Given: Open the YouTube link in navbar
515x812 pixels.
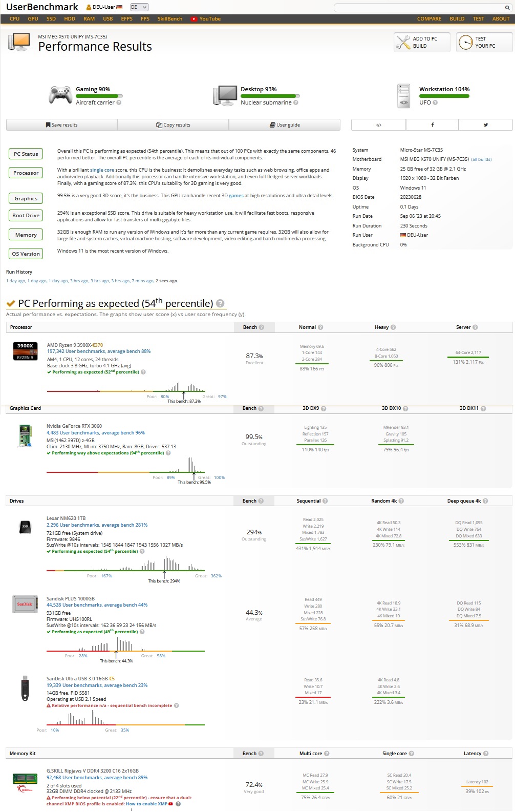Looking at the screenshot, I should coord(206,19).
